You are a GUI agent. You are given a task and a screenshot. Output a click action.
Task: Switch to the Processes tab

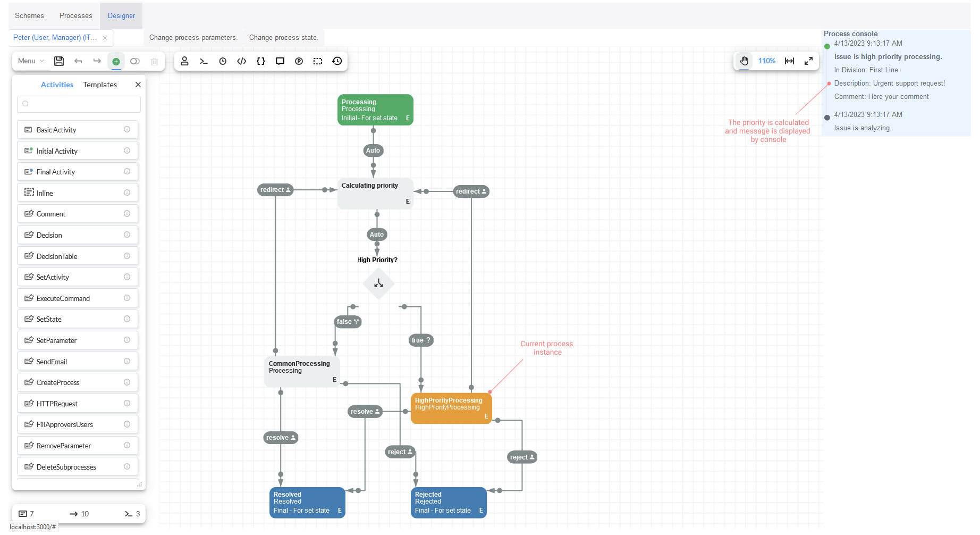(x=75, y=16)
